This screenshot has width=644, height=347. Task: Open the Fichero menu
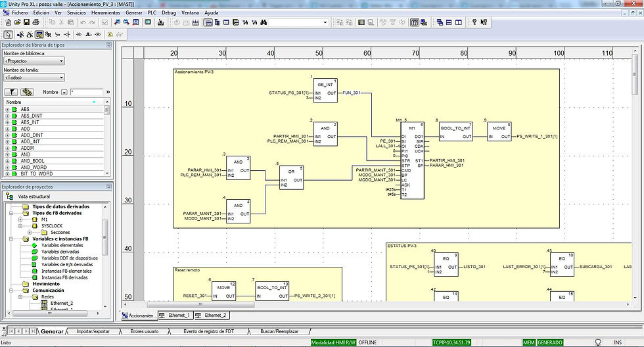[20, 12]
